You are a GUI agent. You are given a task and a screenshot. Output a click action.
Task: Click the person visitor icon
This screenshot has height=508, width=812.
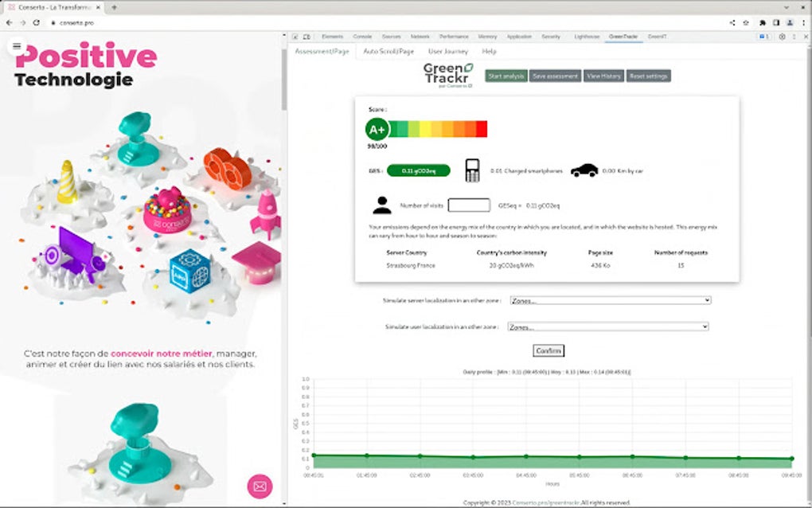(x=381, y=205)
